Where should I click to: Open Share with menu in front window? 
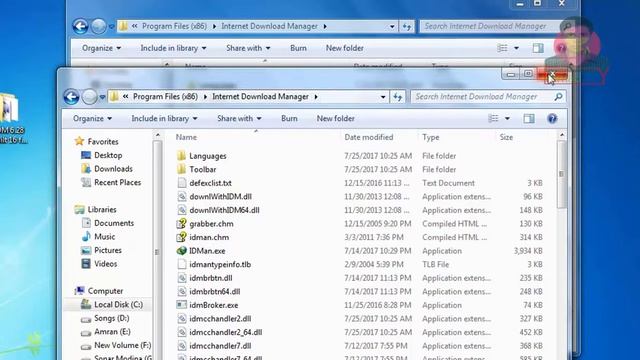(x=239, y=118)
